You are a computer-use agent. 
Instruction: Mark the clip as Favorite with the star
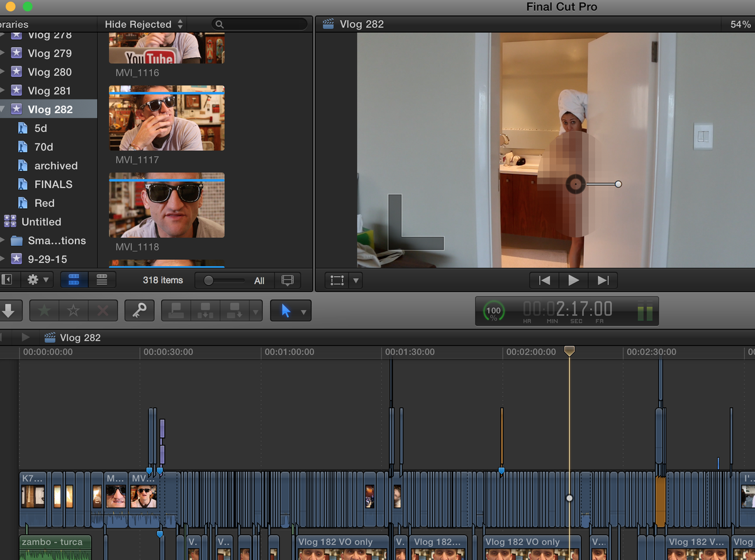[44, 310]
